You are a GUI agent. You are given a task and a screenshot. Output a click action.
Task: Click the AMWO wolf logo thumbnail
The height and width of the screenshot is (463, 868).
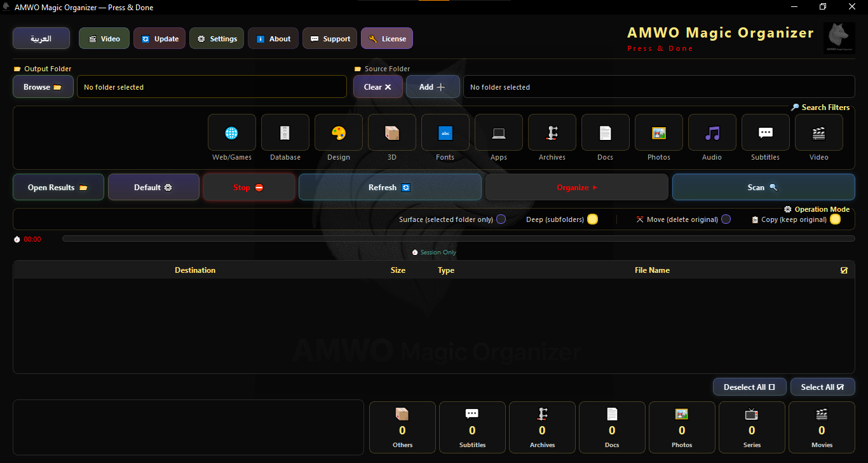(839, 38)
